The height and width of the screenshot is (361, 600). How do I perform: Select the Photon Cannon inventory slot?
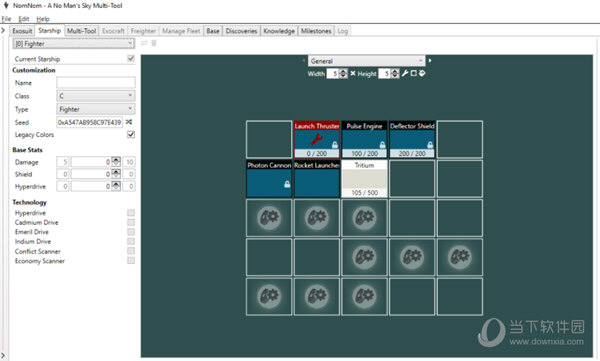pyautogui.click(x=269, y=179)
